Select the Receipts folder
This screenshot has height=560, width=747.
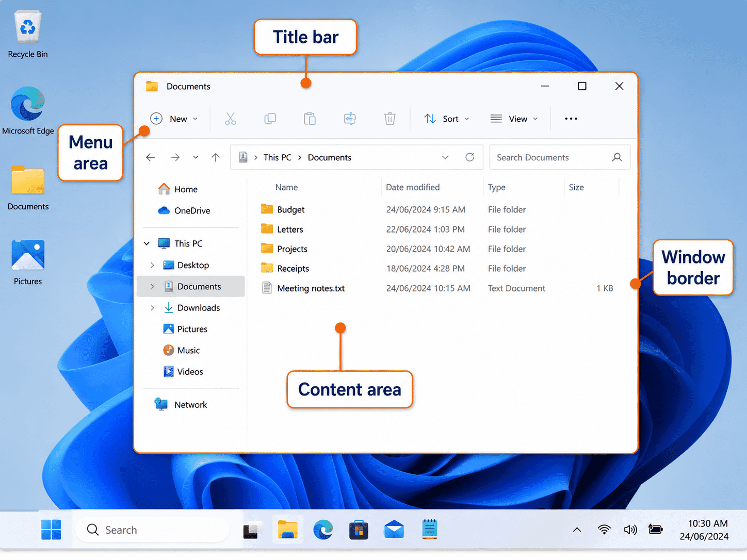tap(285, 268)
